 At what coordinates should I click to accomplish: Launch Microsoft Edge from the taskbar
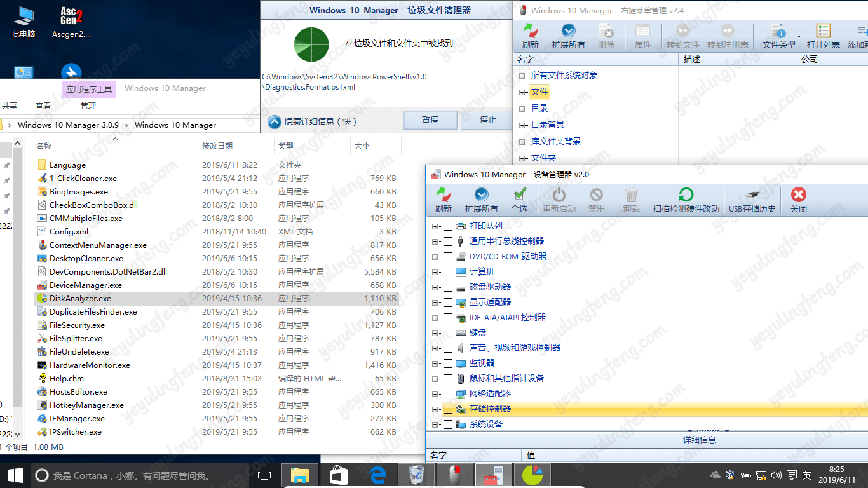(378, 475)
